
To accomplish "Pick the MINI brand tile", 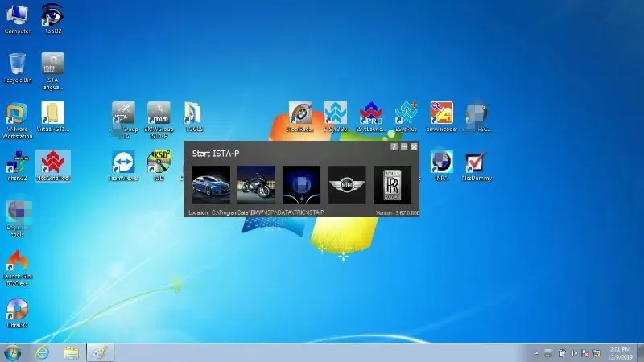I will 347,185.
